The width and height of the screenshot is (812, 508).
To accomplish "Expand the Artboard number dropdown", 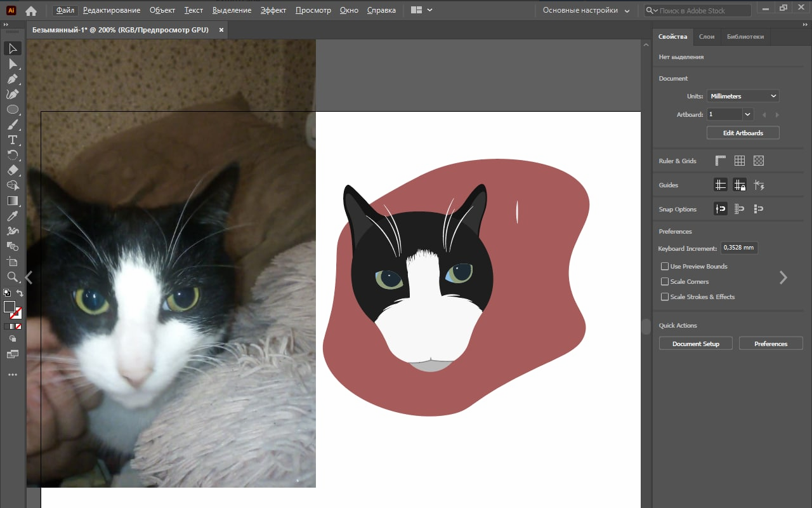I will coord(747,115).
